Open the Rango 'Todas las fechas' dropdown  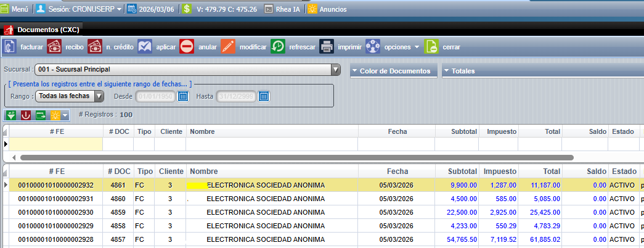(x=99, y=96)
